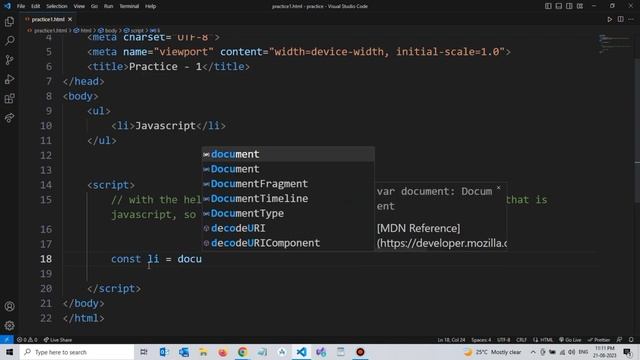Open Run and Debug view
This screenshot has height=360, width=640.
coord(9,79)
